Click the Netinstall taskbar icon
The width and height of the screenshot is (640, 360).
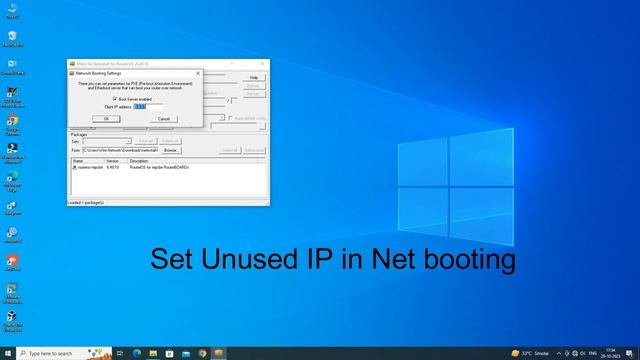(x=219, y=353)
